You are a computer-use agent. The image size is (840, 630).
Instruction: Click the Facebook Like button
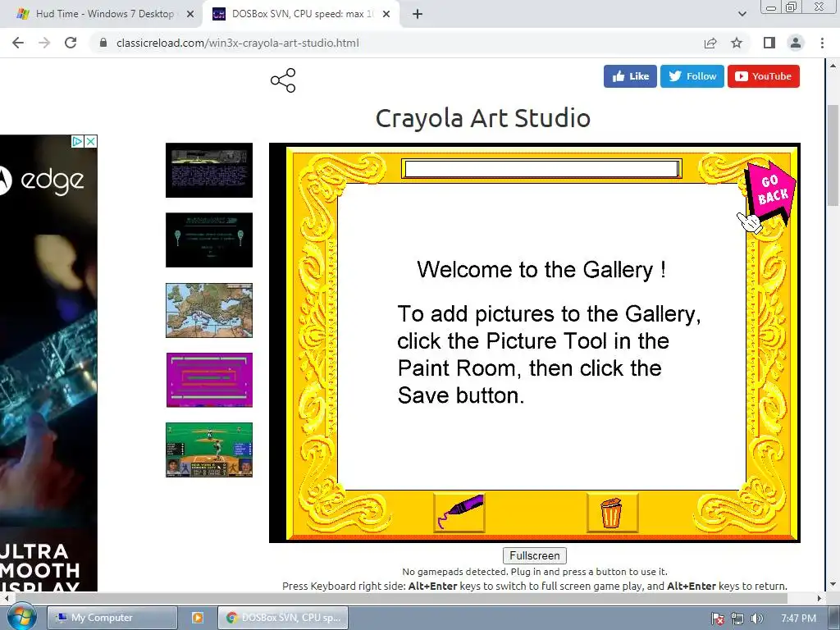(630, 76)
